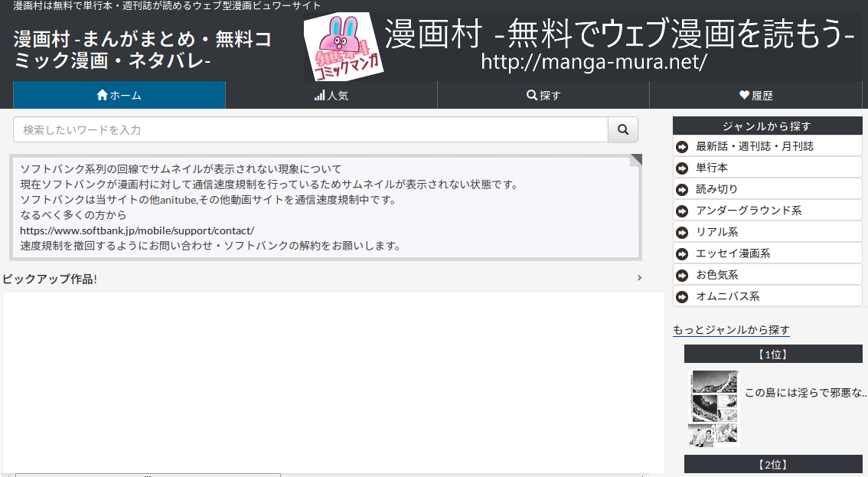This screenshot has height=477, width=868.
Task: Click the ピックアップ作品! heading
Action: [x=50, y=279]
